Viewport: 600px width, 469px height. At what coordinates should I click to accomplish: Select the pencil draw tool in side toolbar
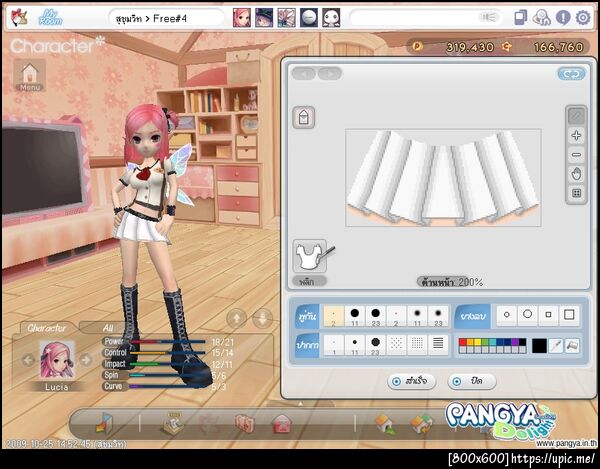pos(576,116)
